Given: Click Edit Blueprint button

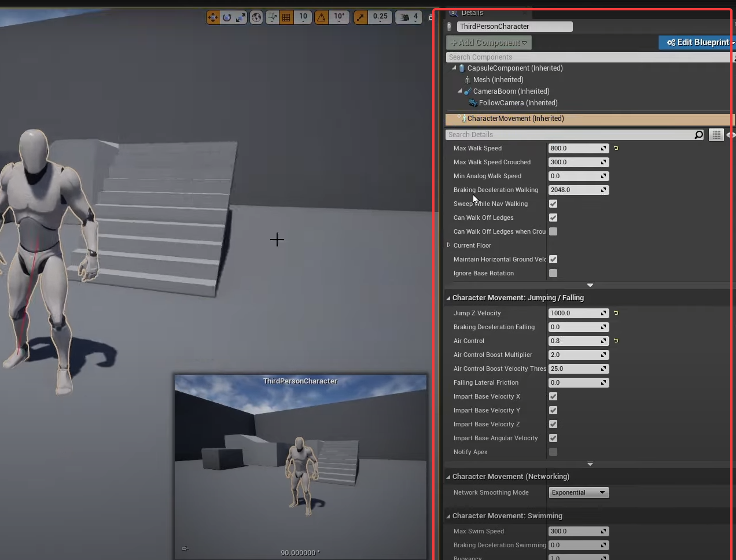Looking at the screenshot, I should click(697, 42).
